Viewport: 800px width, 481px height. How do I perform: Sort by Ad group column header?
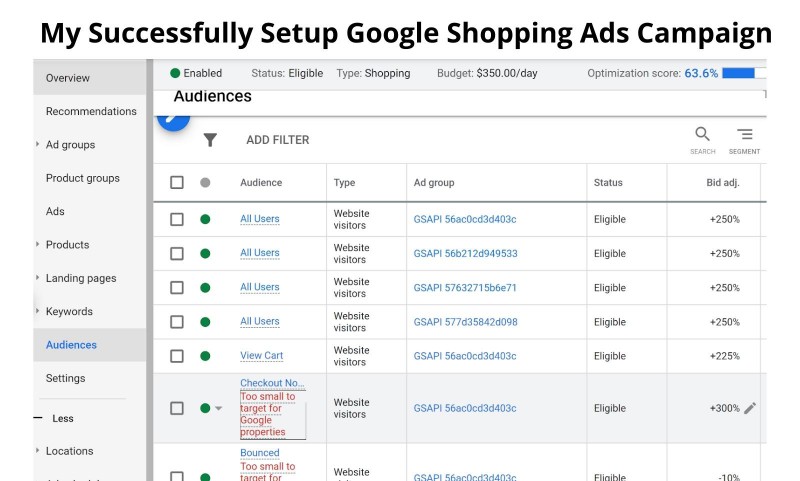tap(434, 183)
